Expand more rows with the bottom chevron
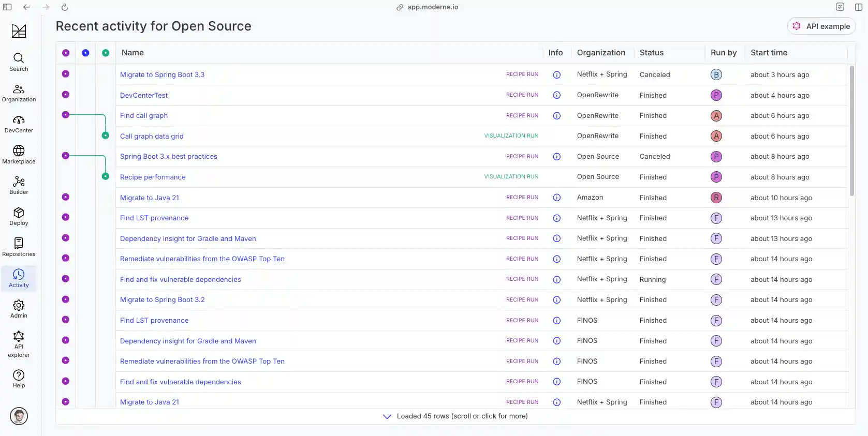The width and height of the screenshot is (868, 436). pos(387,416)
